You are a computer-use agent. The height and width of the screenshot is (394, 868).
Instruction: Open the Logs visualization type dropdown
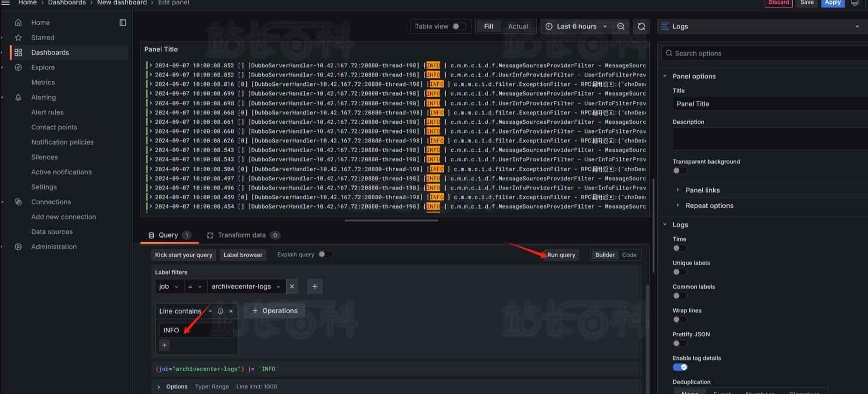coord(761,27)
